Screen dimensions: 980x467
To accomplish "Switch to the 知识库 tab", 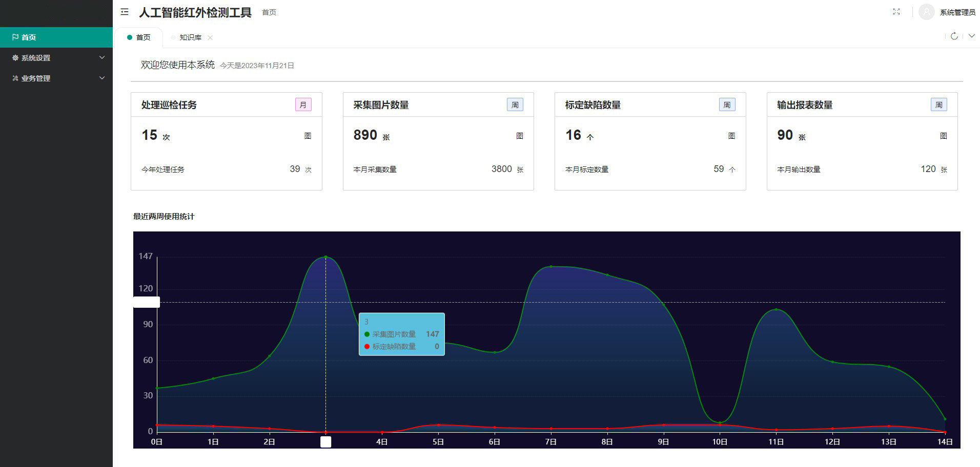I will [x=191, y=37].
